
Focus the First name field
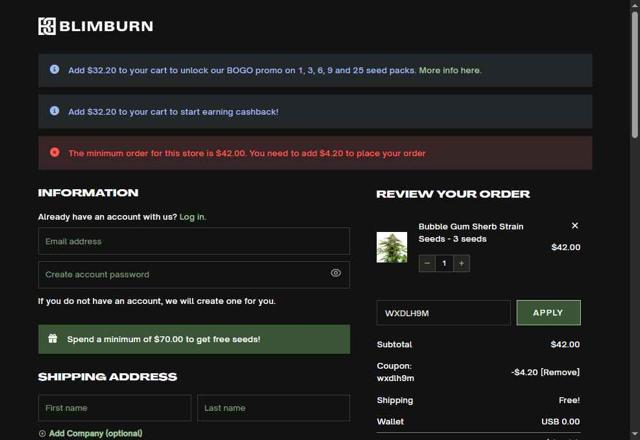pyautogui.click(x=115, y=408)
